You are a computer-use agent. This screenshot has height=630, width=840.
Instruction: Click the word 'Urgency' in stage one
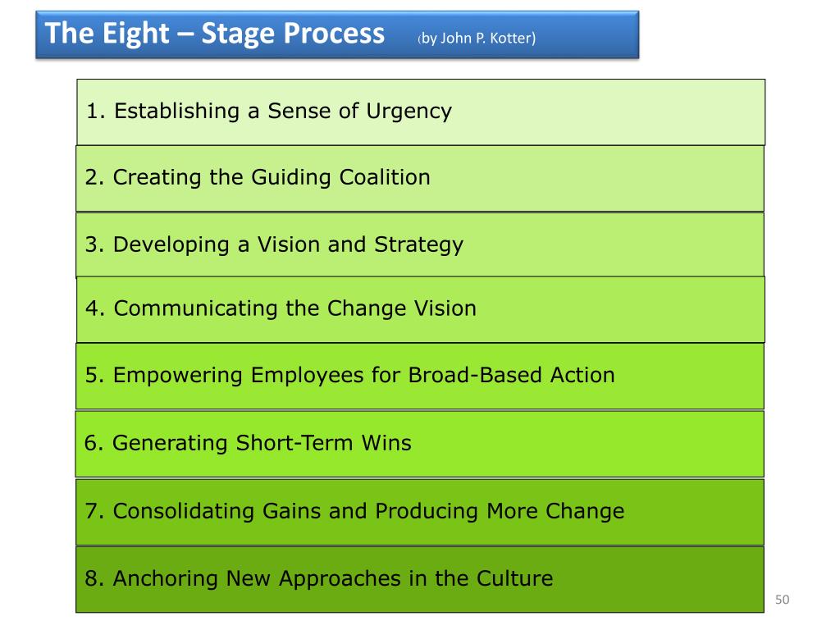pyautogui.click(x=409, y=112)
